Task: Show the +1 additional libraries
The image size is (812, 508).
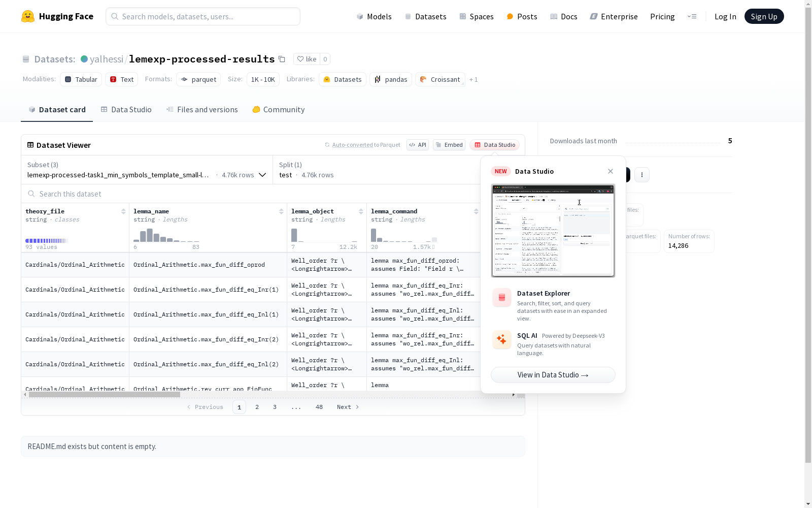Action: (x=473, y=79)
